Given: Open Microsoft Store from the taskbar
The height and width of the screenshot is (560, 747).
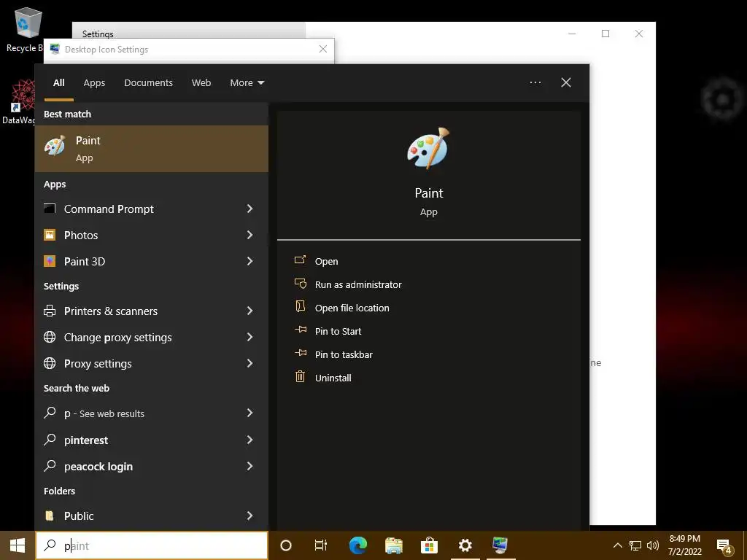Looking at the screenshot, I should [x=429, y=545].
